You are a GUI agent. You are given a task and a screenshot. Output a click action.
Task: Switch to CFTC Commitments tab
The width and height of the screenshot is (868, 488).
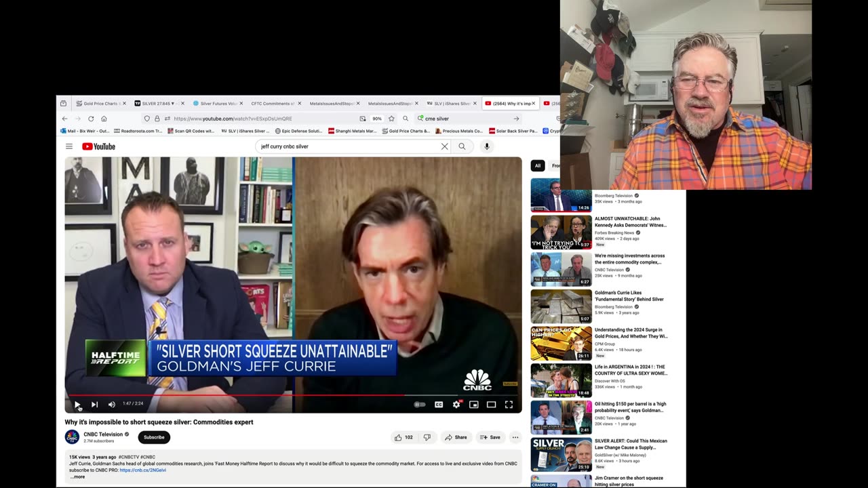click(275, 104)
